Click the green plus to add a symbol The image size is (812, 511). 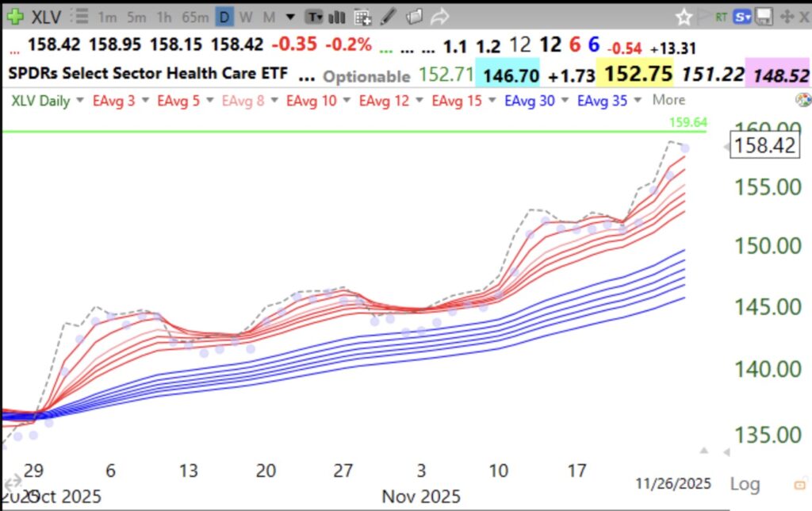(14, 16)
